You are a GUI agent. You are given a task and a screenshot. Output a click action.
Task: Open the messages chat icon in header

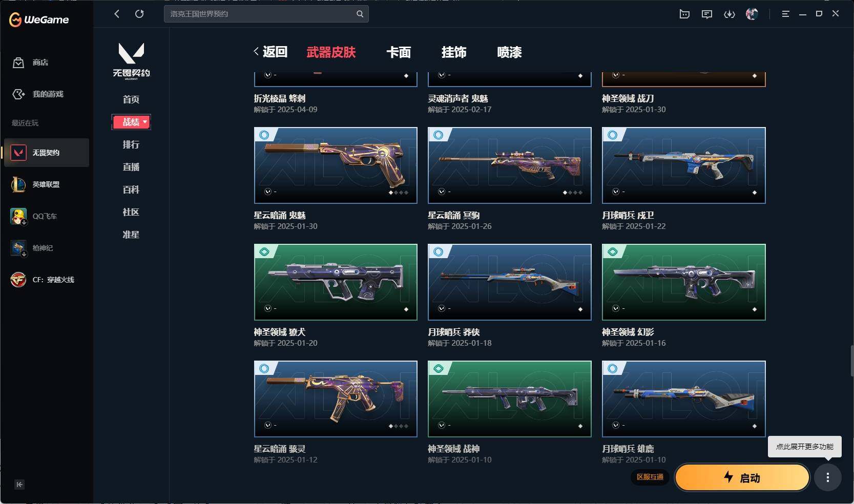[x=707, y=14]
